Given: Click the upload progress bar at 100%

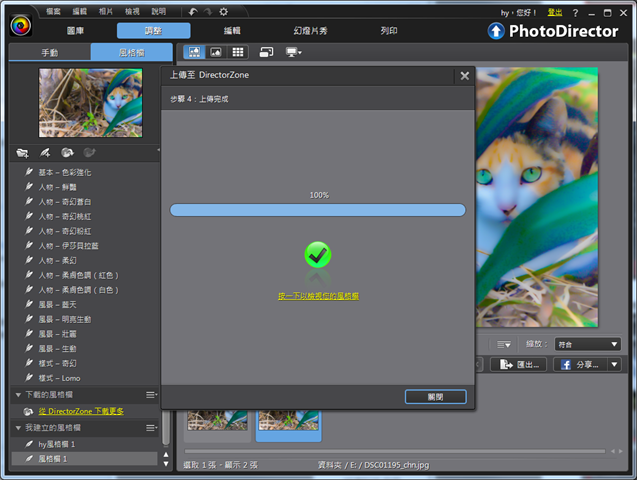Looking at the screenshot, I should tap(318, 210).
